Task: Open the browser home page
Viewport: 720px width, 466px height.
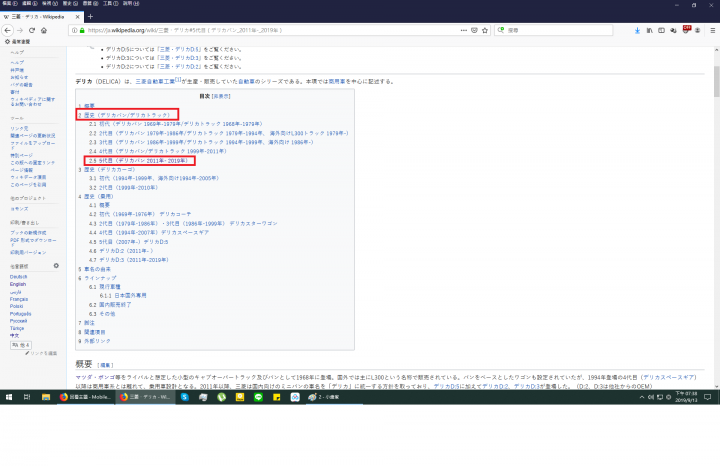Action: coord(44,30)
